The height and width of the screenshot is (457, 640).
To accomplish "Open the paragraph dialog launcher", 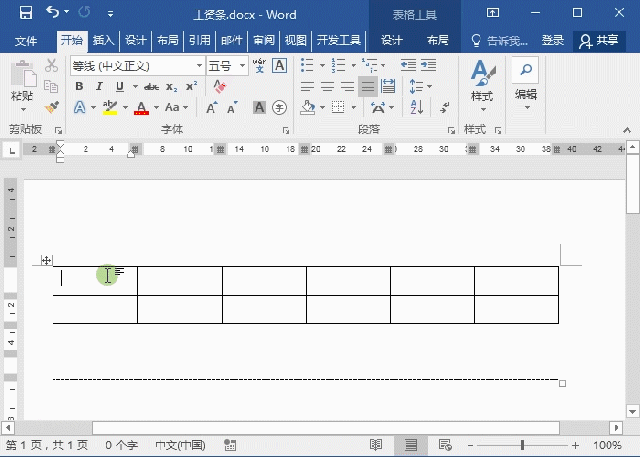I will pos(451,130).
